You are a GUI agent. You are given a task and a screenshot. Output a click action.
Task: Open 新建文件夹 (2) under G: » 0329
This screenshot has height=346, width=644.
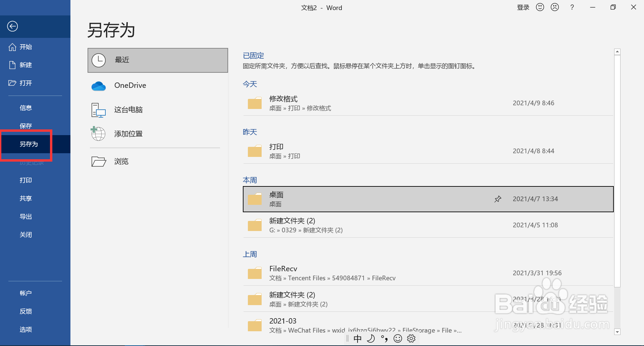coord(428,225)
